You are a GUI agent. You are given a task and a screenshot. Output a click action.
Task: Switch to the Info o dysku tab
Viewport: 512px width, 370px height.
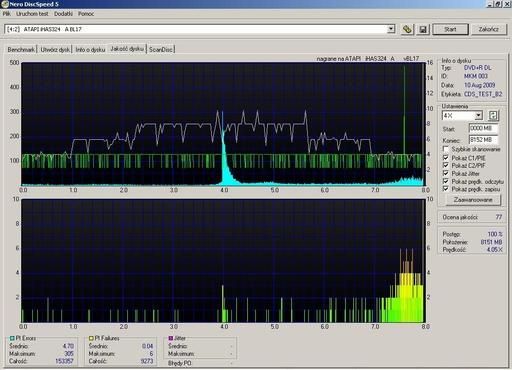point(90,49)
